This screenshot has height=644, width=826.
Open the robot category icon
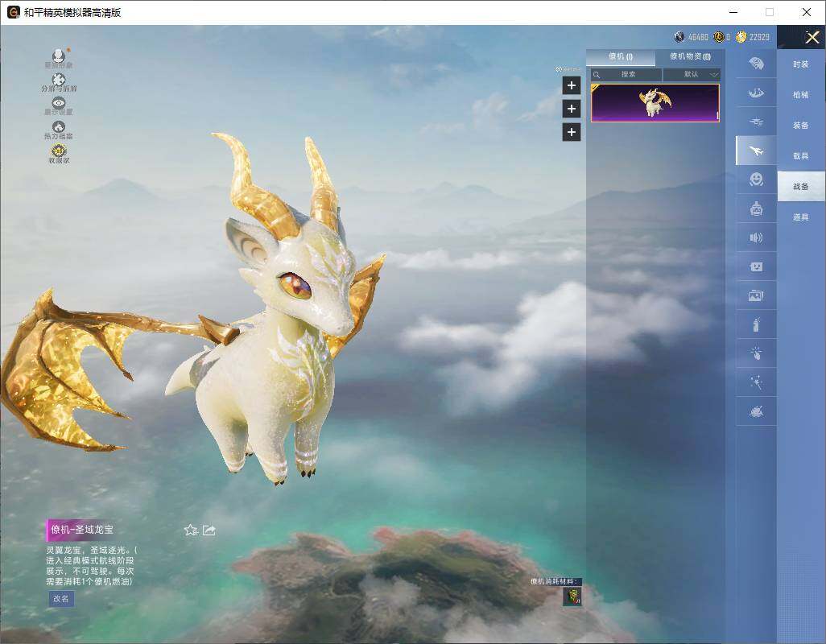point(756,209)
